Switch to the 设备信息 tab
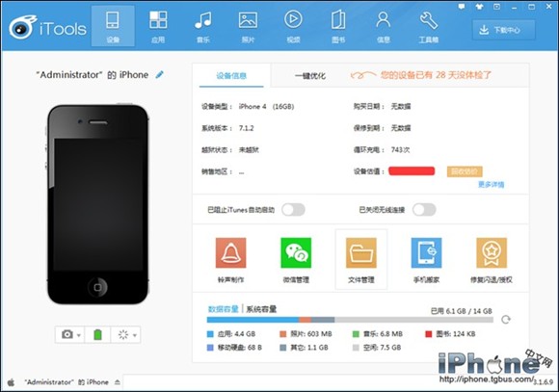 point(231,75)
